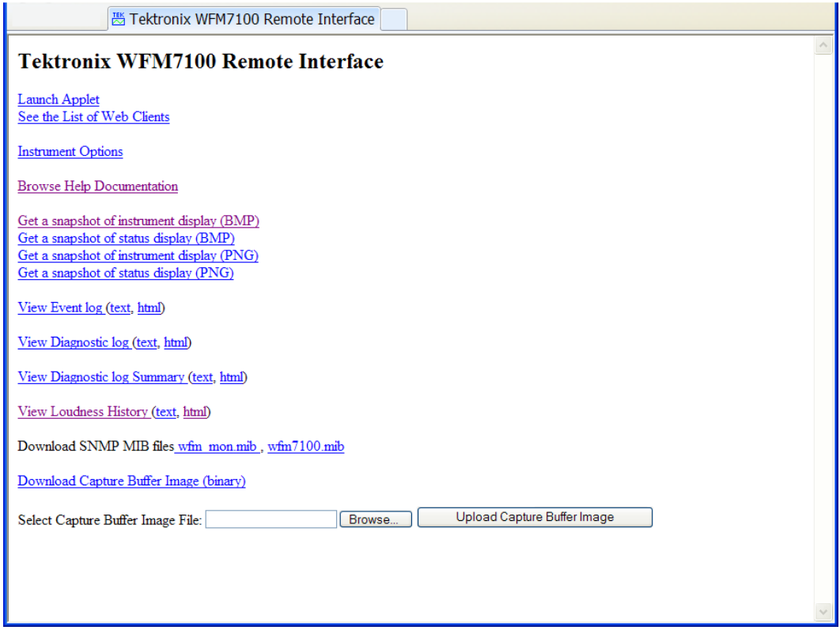Get instrument display snapshot as BMP

tap(138, 221)
